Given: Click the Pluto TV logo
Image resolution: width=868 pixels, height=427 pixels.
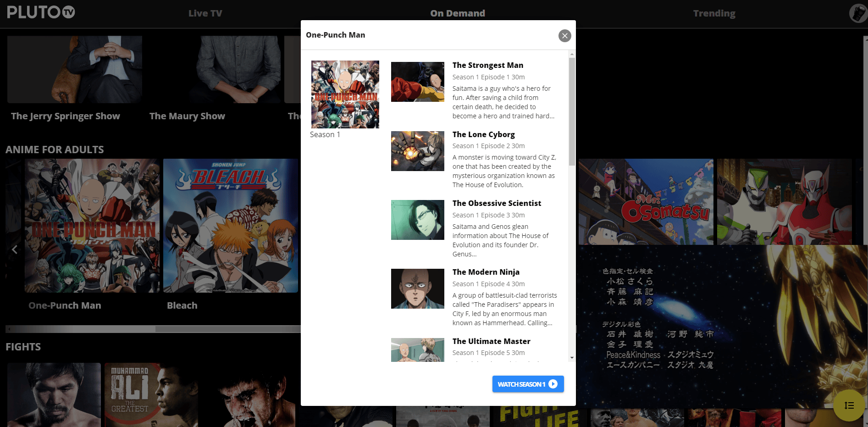Looking at the screenshot, I should point(41,12).
